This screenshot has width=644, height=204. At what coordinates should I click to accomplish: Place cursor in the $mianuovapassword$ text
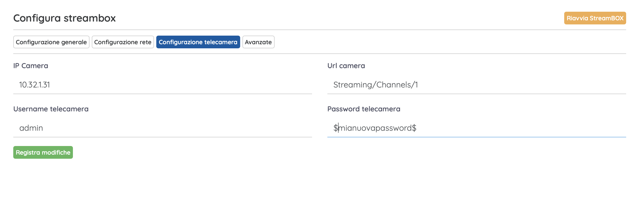375,128
